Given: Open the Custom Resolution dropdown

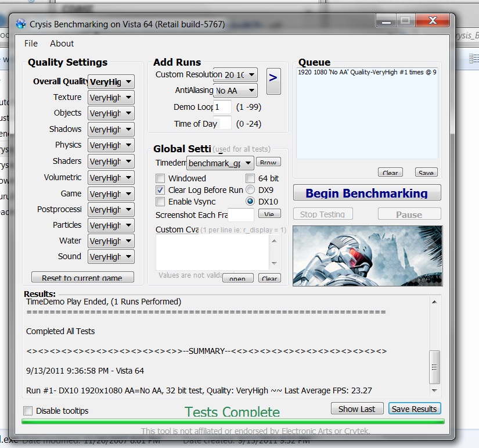Looking at the screenshot, I should tap(235, 74).
